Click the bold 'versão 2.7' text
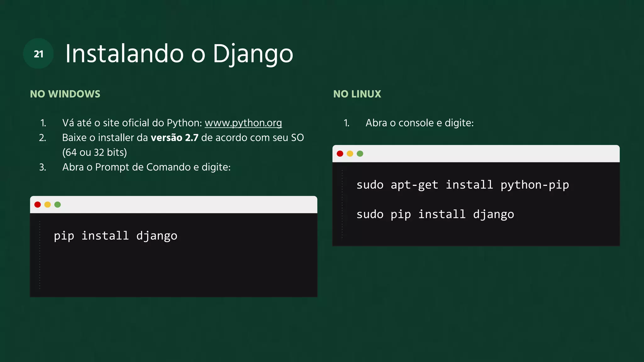 175,138
